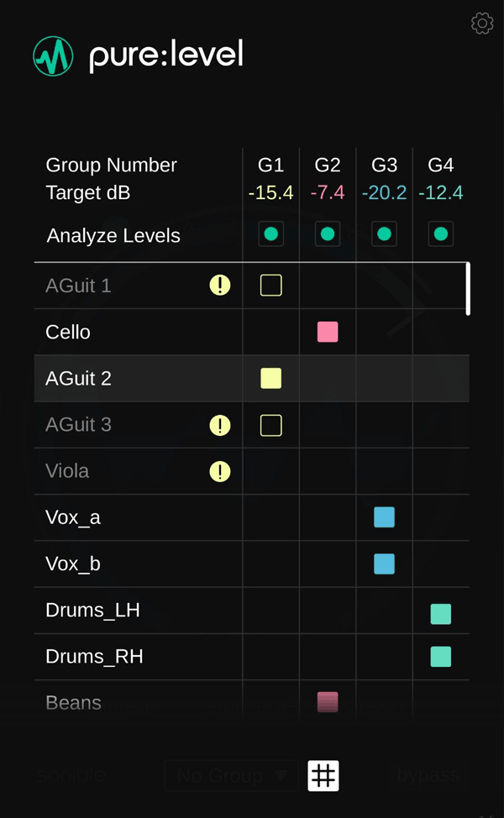Toggle Analyze Levels for group G3
Viewport: 504px width, 818px height.
coord(384,234)
